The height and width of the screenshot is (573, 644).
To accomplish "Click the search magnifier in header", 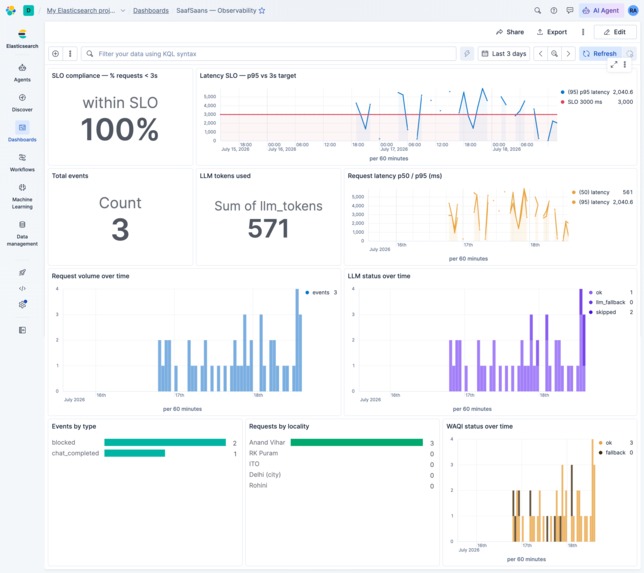I will click(x=537, y=11).
